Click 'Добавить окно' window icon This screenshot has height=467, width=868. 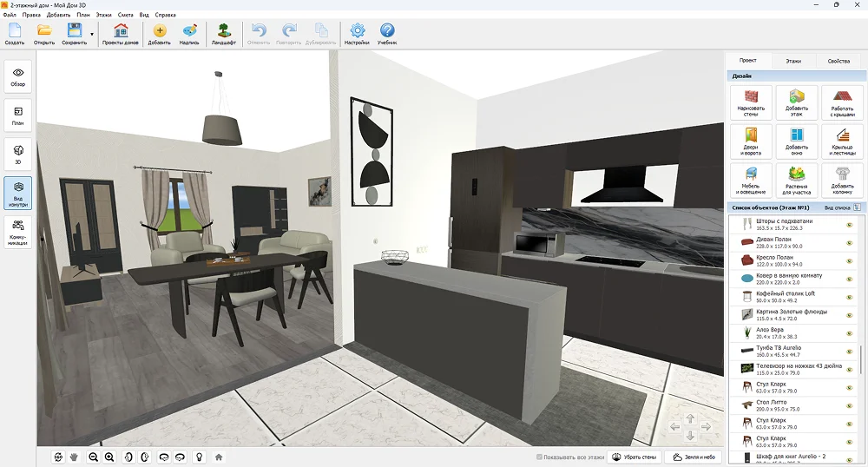tap(796, 141)
